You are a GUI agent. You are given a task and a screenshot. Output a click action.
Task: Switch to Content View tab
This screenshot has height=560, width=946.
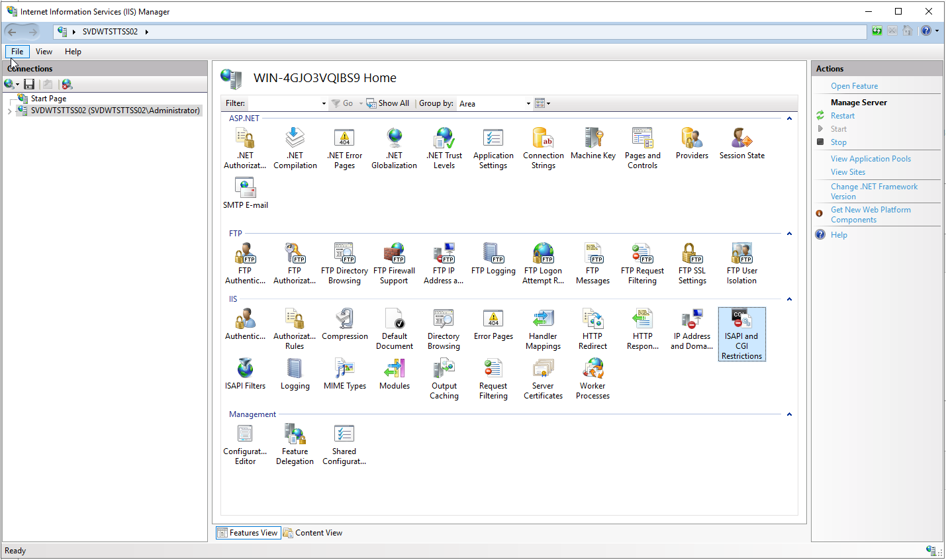pos(312,533)
